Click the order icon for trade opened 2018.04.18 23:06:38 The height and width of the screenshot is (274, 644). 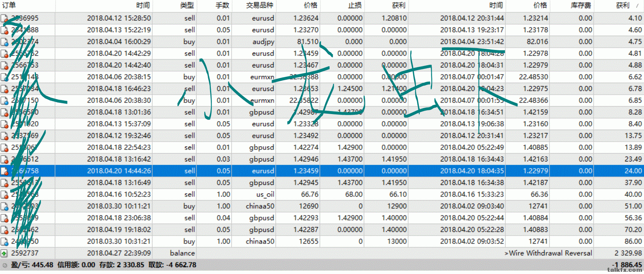pos(4,218)
